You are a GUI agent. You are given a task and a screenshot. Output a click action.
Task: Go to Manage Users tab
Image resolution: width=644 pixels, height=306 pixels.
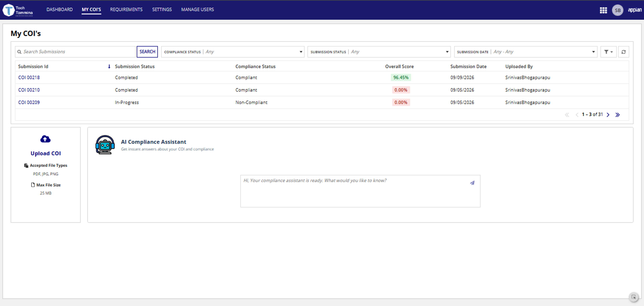pos(198,10)
